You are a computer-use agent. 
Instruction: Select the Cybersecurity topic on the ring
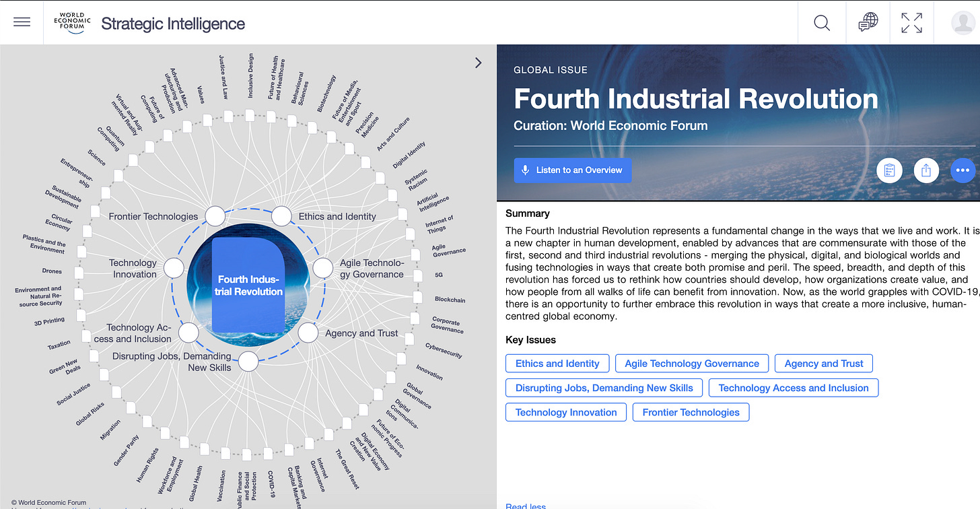click(444, 350)
